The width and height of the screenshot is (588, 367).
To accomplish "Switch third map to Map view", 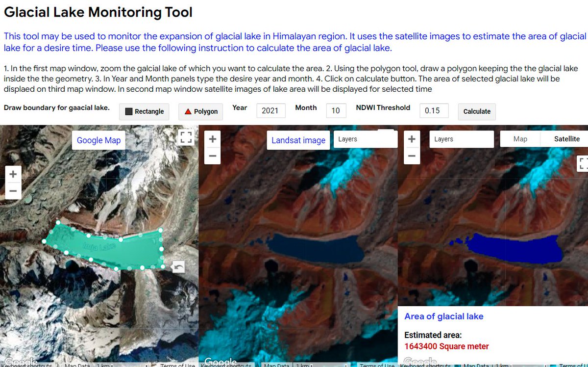I will point(520,139).
